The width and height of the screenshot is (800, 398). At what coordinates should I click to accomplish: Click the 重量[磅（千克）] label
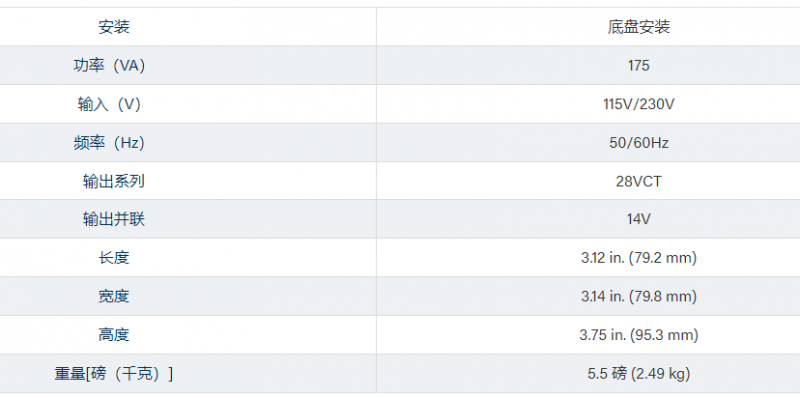(x=114, y=374)
